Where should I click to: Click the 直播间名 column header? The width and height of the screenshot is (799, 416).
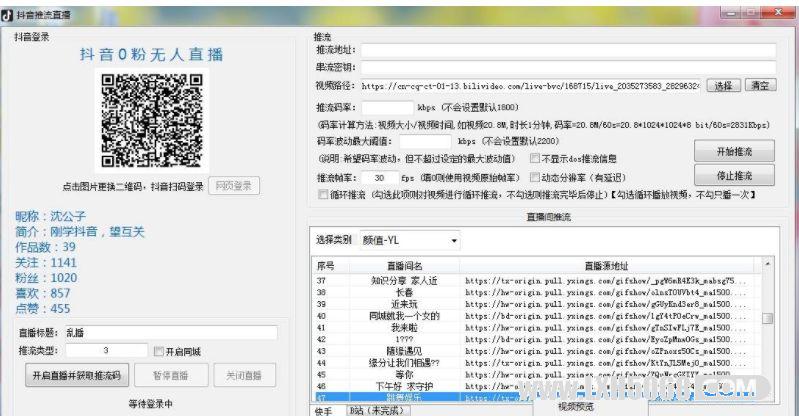(405, 266)
